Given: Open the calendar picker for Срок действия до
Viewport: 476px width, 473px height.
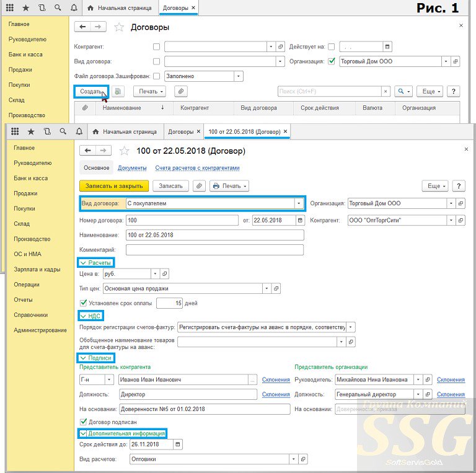Looking at the screenshot, I should pyautogui.click(x=178, y=444).
